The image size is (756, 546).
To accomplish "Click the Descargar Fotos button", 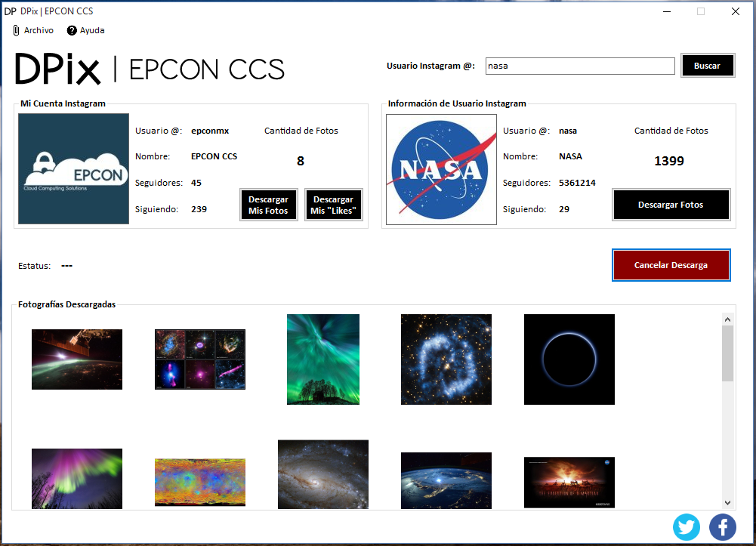I will [x=671, y=205].
